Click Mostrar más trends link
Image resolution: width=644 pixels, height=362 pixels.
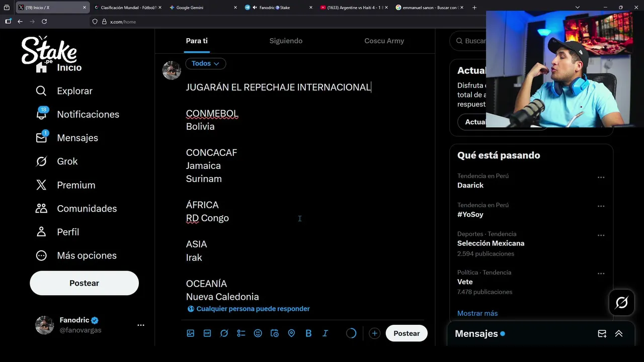click(x=477, y=313)
